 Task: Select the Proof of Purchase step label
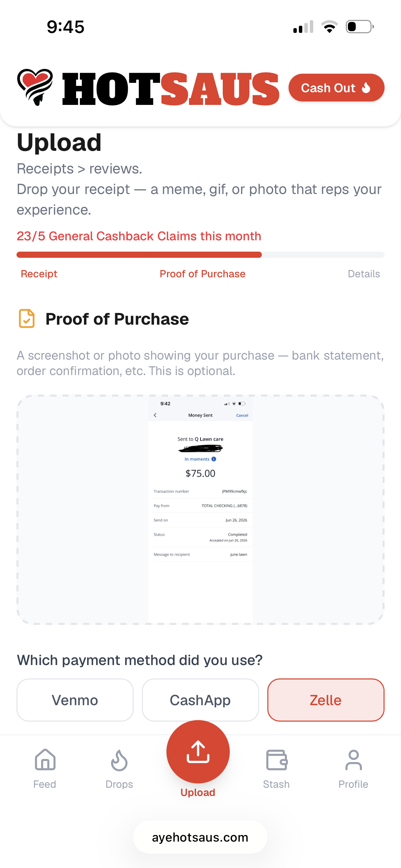tap(203, 274)
